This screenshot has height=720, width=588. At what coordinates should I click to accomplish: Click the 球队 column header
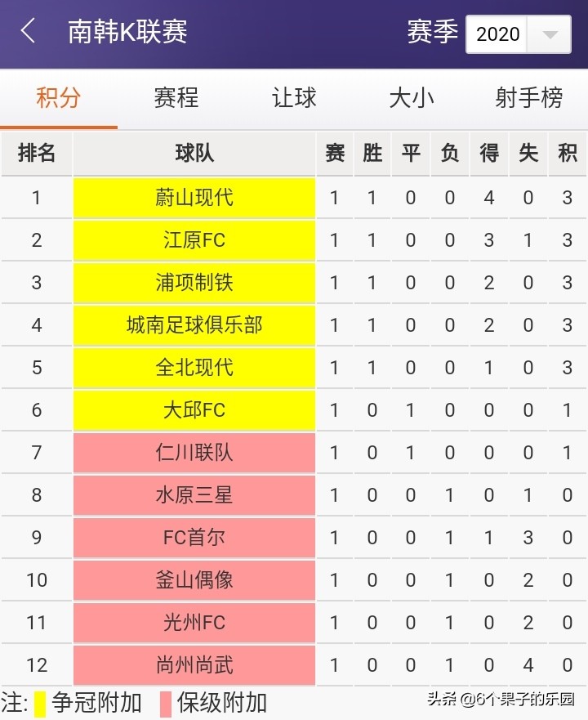pyautogui.click(x=193, y=154)
